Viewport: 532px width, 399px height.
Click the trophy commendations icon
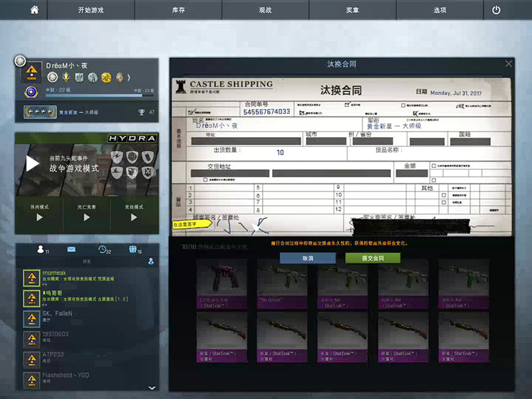click(x=142, y=112)
